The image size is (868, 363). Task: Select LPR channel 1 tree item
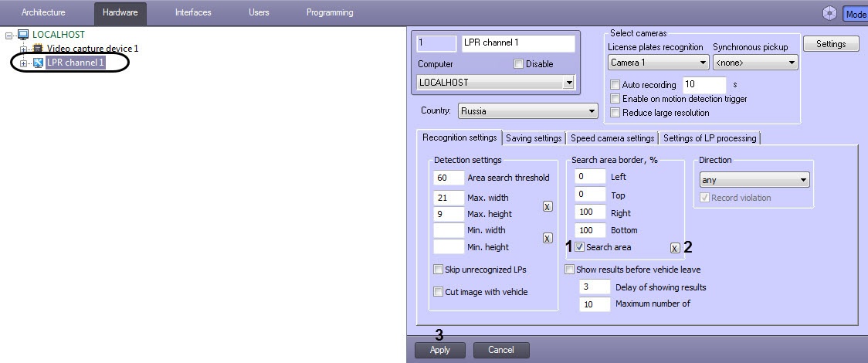[75, 63]
